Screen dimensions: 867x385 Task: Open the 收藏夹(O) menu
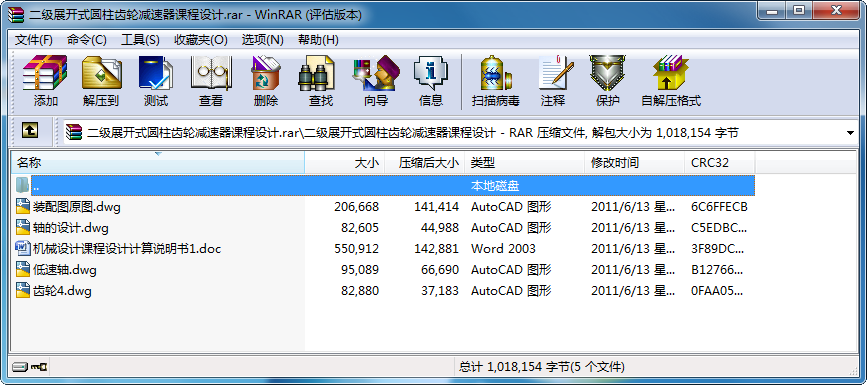(201, 40)
